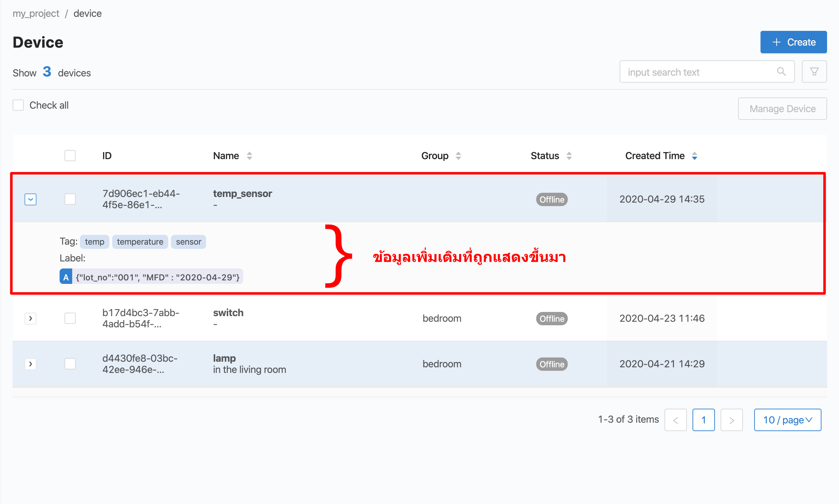Select the lamp device checkbox
Viewport: 839px width, 504px height.
coord(70,364)
